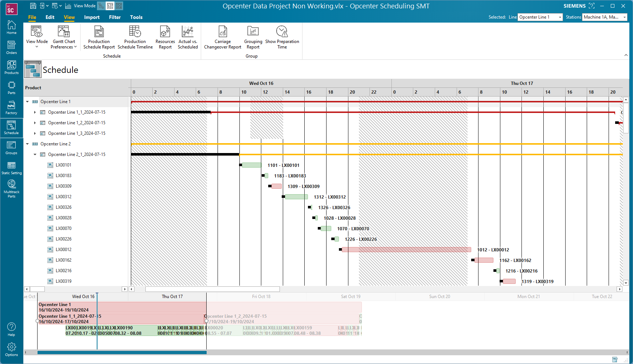Open the Carriage Changeover Report
Image resolution: width=633 pixels, height=364 pixels.
coord(222,36)
